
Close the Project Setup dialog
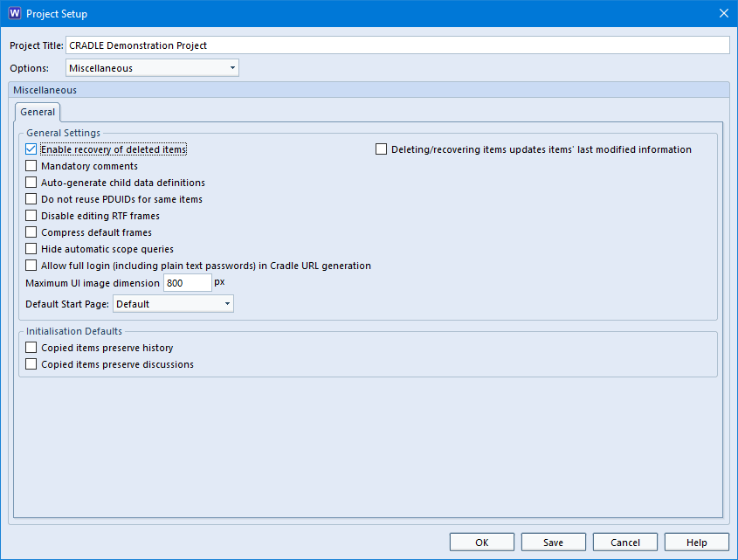(x=724, y=13)
